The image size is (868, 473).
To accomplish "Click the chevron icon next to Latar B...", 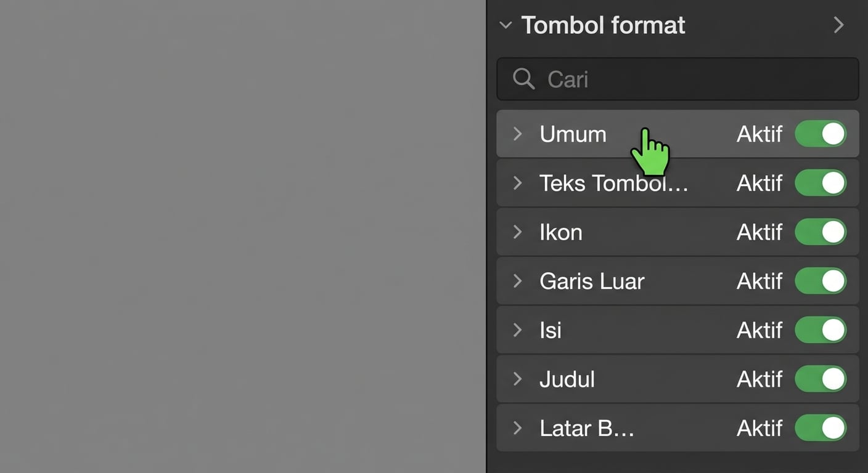I will tap(517, 428).
